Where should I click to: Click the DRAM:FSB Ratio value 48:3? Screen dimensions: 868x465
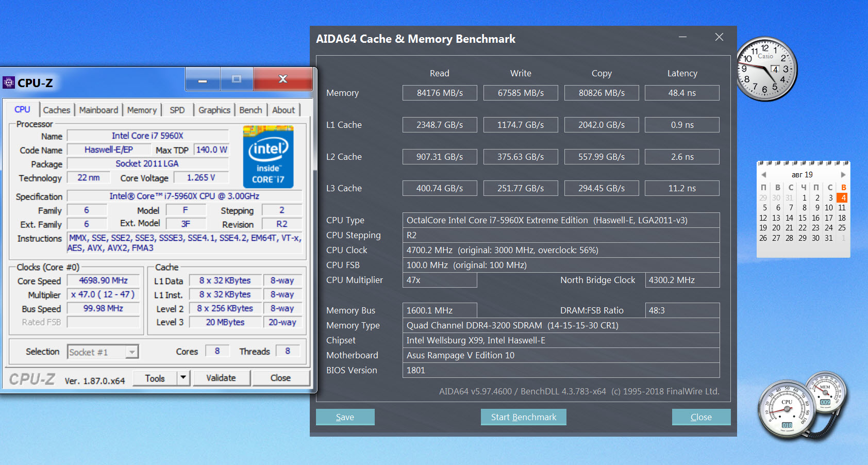(x=682, y=310)
